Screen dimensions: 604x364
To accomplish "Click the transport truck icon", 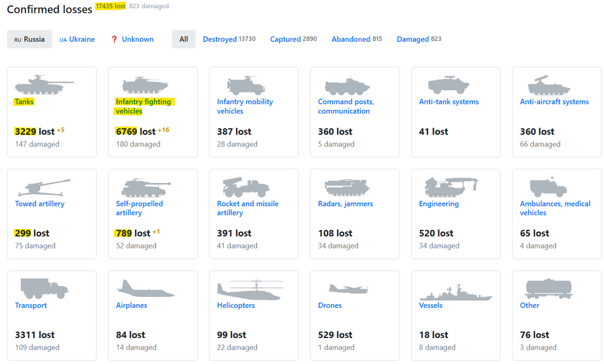I will pos(44,288).
